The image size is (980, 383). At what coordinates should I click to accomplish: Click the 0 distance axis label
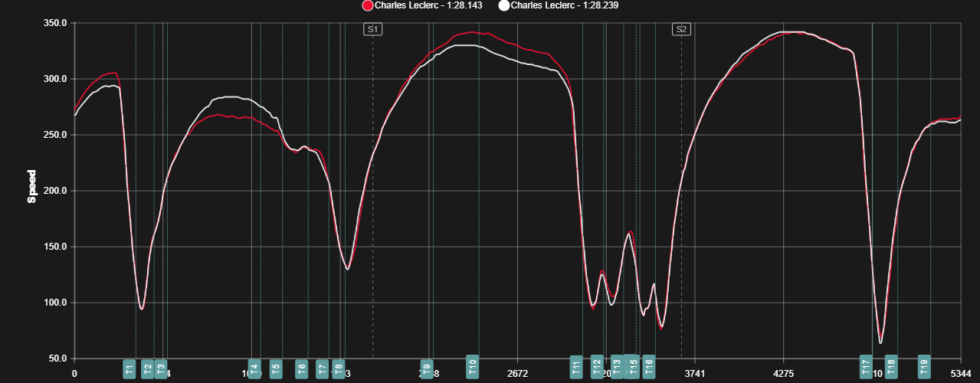[74, 374]
